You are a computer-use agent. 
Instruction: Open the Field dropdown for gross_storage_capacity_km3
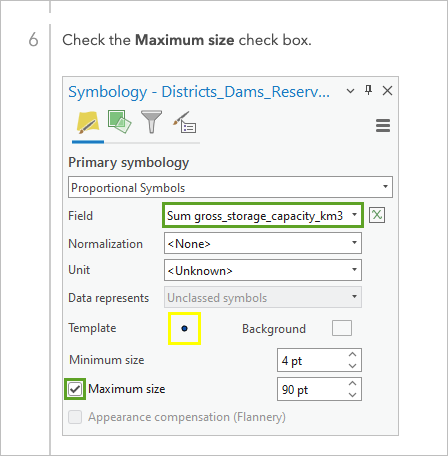pyautogui.click(x=263, y=215)
